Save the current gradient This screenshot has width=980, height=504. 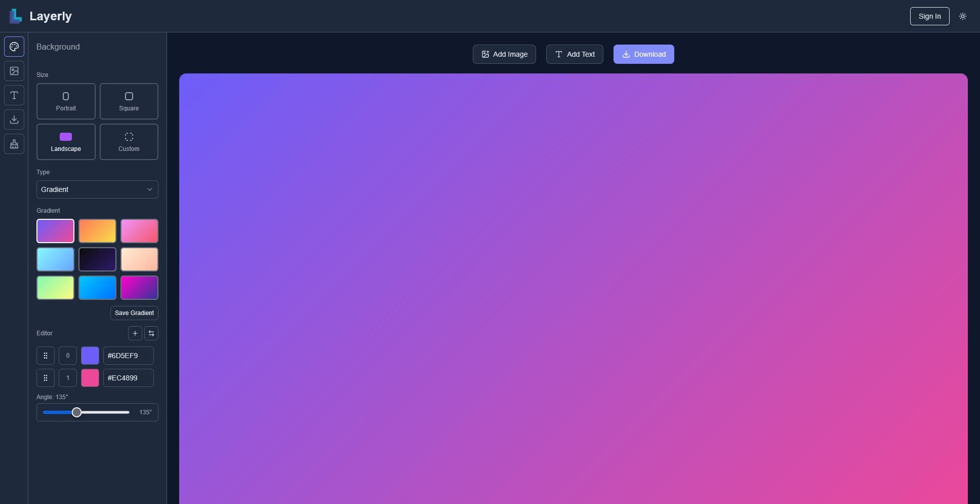(x=134, y=313)
